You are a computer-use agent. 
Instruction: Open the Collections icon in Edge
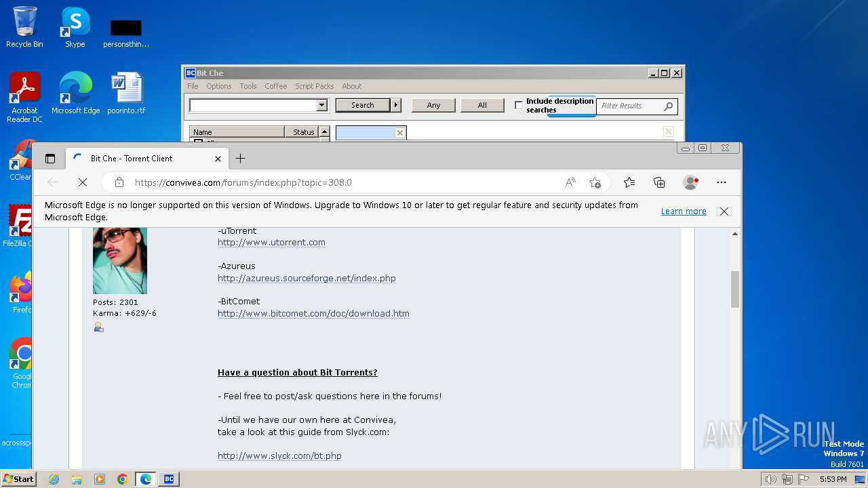point(659,182)
